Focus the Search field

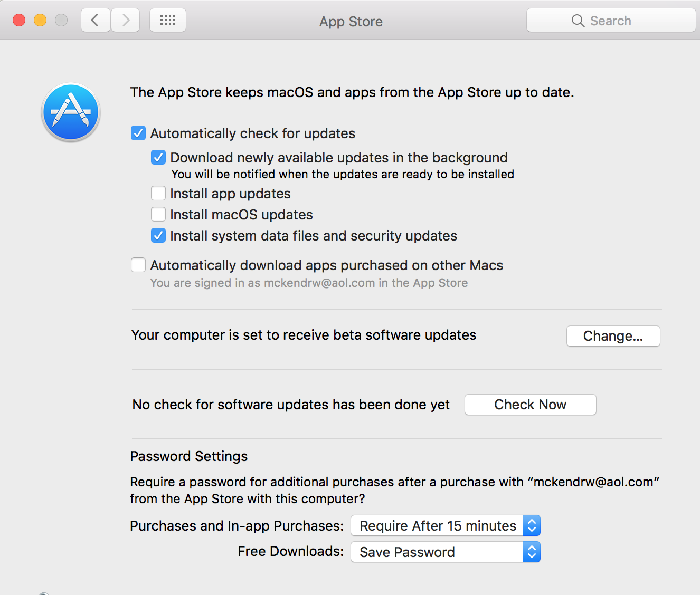click(611, 21)
